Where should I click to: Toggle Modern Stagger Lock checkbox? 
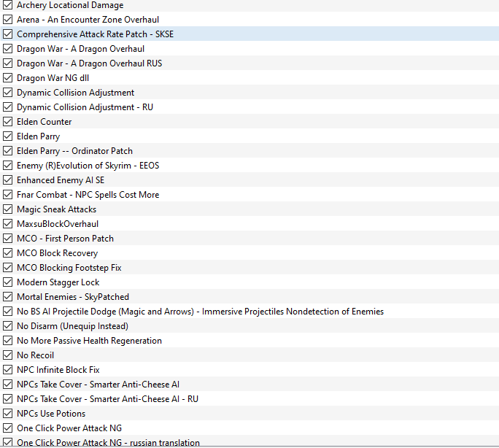pos(7,282)
